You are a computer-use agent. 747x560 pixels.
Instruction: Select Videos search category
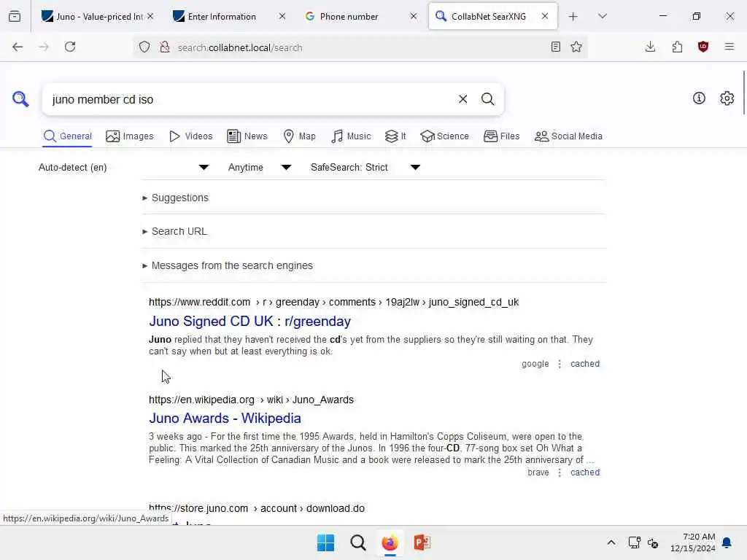tap(191, 136)
